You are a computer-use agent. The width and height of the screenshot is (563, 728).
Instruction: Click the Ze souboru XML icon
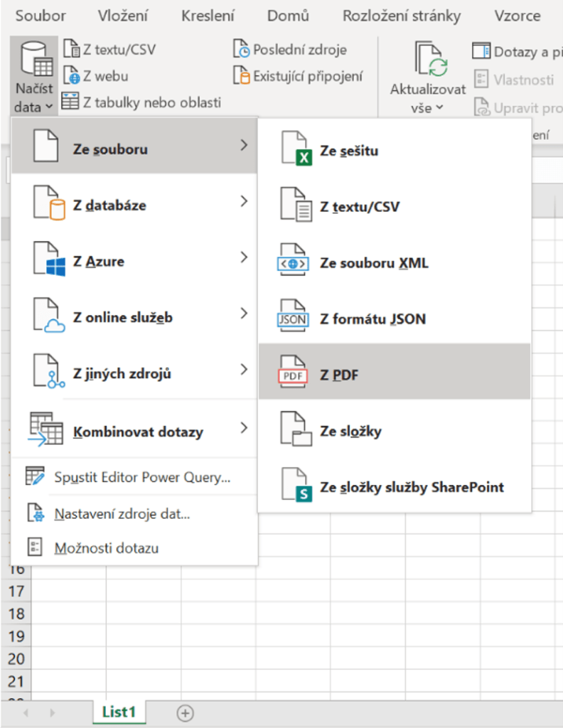293,262
